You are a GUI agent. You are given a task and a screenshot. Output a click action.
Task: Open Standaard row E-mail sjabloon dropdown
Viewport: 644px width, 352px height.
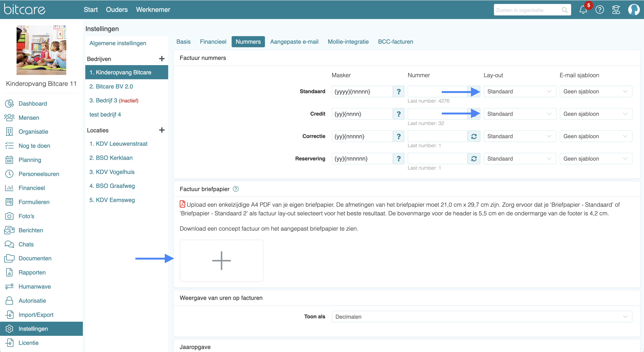click(596, 91)
